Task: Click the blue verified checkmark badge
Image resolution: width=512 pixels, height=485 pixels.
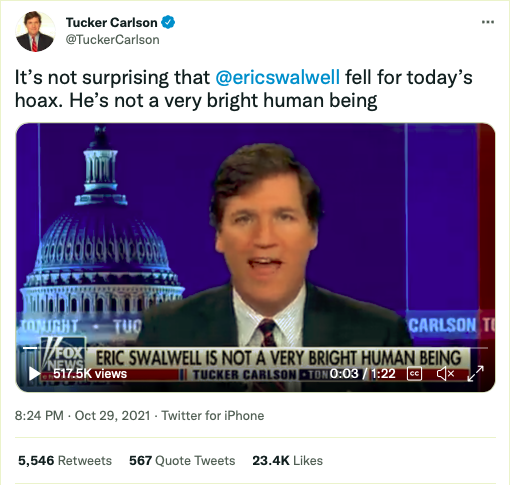Action: (x=168, y=22)
